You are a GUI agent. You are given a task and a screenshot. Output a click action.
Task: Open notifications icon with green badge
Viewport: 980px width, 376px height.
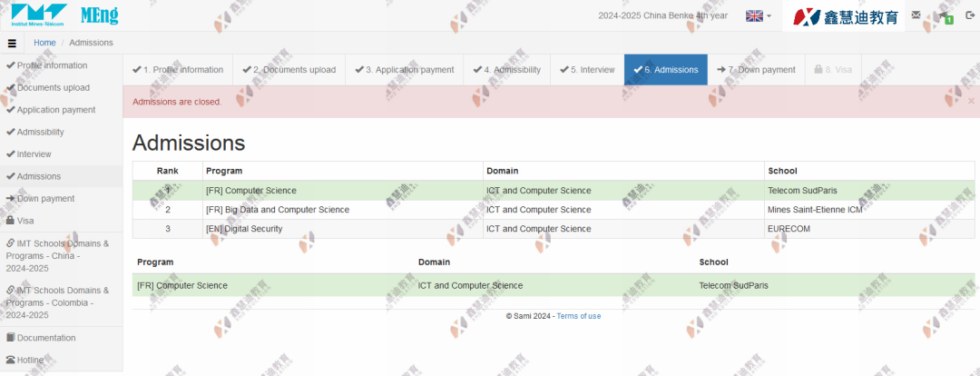coord(945,16)
